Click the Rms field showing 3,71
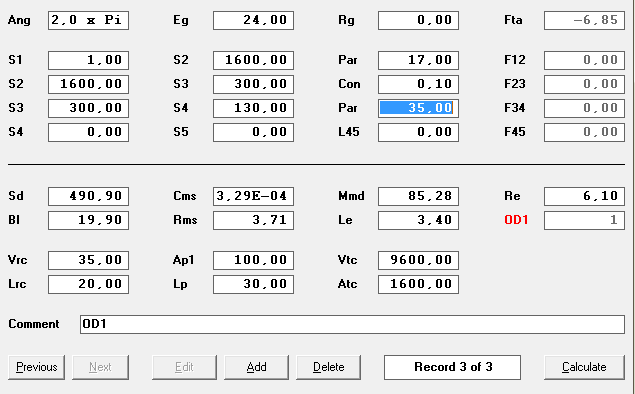635x394 pixels. [254, 220]
